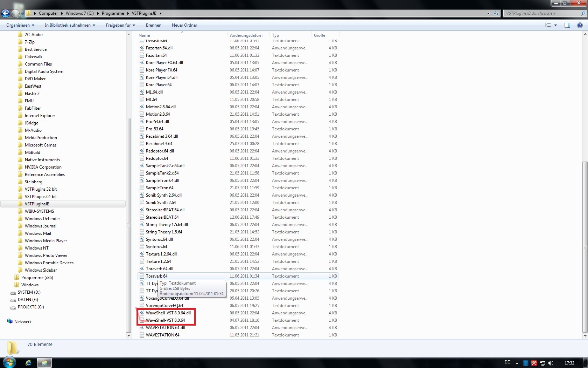The image size is (588, 368).
Task: Select the 2C-Audio folder in tree
Action: (34, 35)
